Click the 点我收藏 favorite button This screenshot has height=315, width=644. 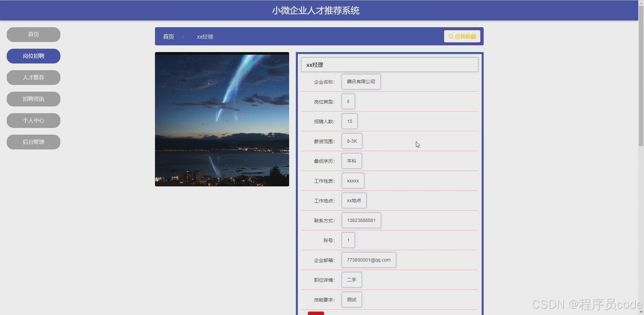click(462, 36)
